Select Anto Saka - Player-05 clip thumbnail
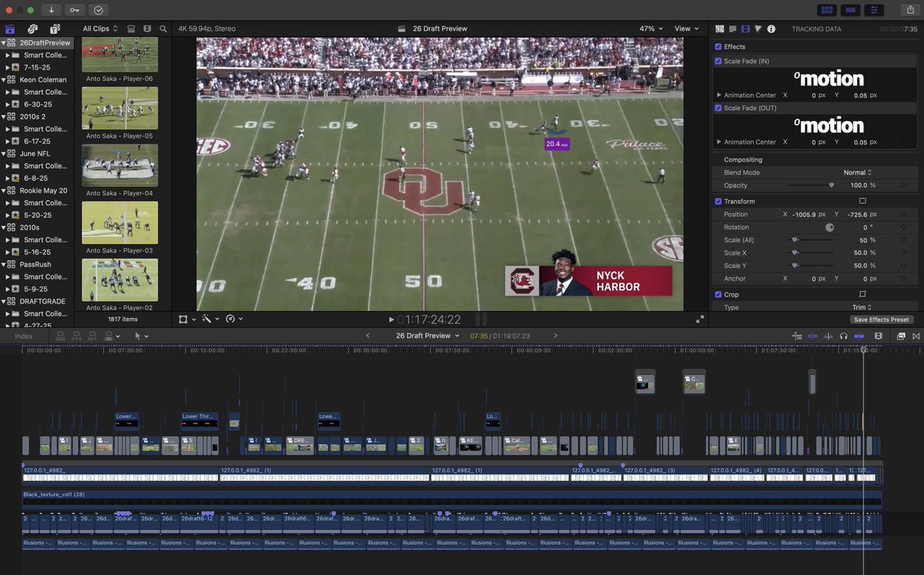Image resolution: width=924 pixels, height=575 pixels. click(x=119, y=108)
